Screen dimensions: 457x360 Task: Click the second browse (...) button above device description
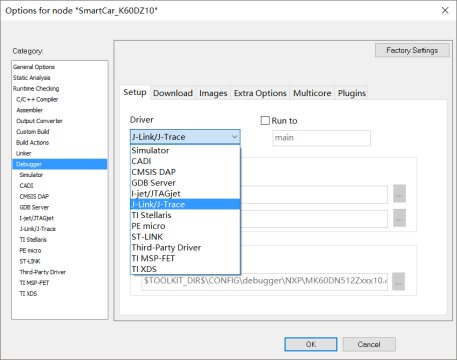pos(399,218)
